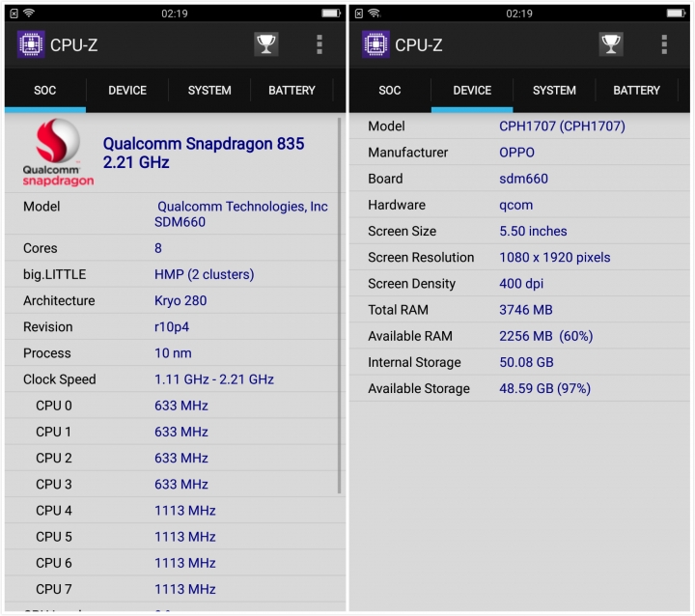Switch to DEVICE tab in left screen
695x616 pixels.
point(127,91)
